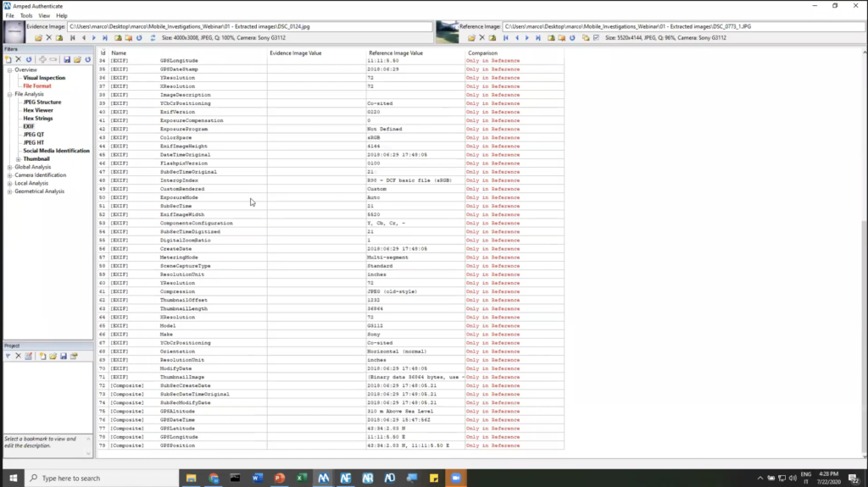
Task: Close the reference image with the X icon
Action: pos(481,37)
